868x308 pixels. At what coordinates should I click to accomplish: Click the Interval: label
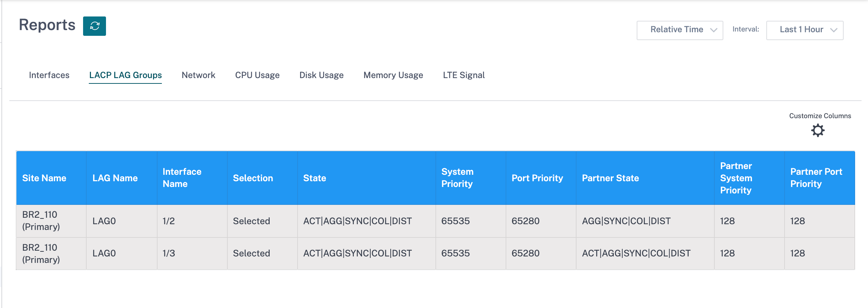pyautogui.click(x=746, y=29)
